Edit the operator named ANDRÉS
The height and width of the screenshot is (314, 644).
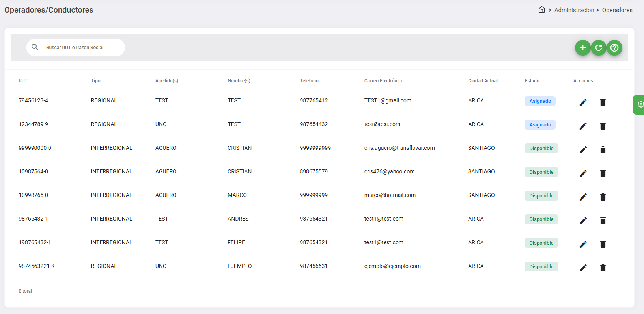(x=583, y=221)
